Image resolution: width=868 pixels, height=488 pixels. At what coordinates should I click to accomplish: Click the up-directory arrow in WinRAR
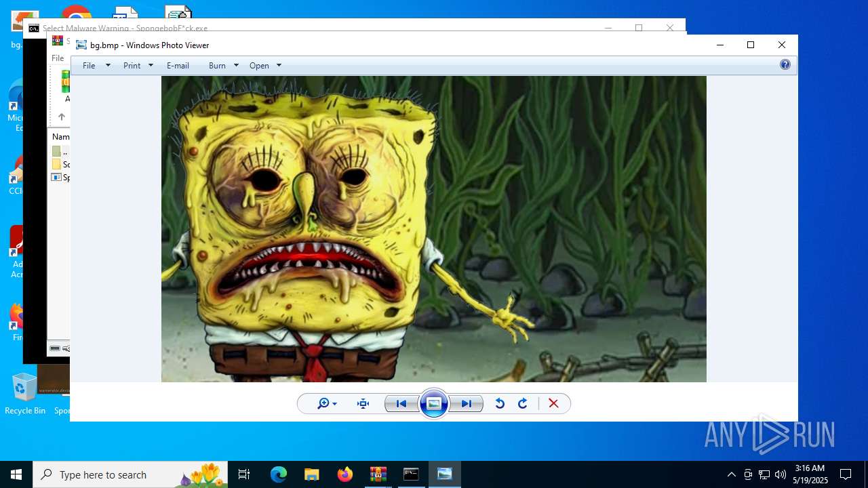[x=61, y=117]
